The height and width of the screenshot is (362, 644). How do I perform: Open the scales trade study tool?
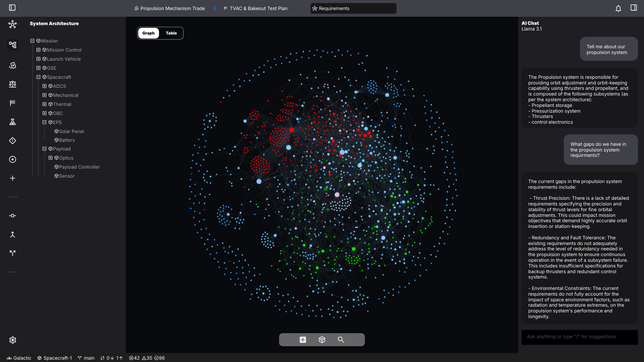[12, 84]
